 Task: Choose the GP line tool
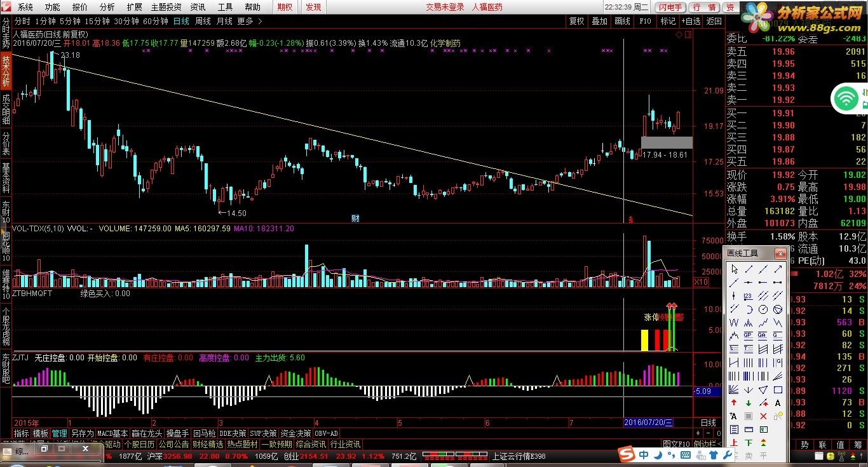click(749, 335)
